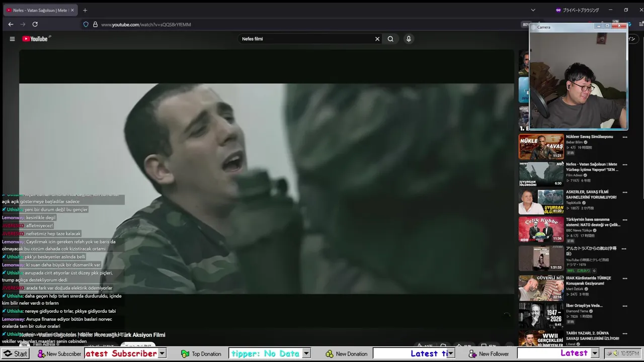Open options for 'IRAK Kürdistan'da TÜRKÇE' video
Screen dimensions: 644x362
click(x=625, y=278)
